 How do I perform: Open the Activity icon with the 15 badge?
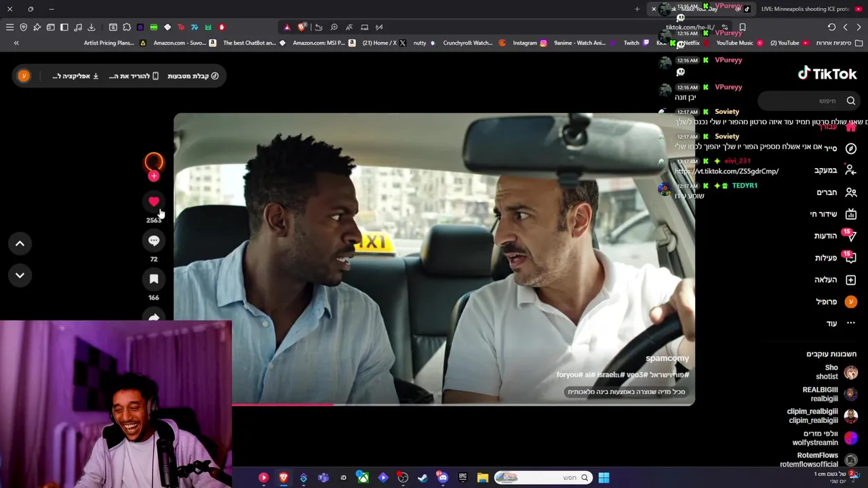pyautogui.click(x=851, y=258)
